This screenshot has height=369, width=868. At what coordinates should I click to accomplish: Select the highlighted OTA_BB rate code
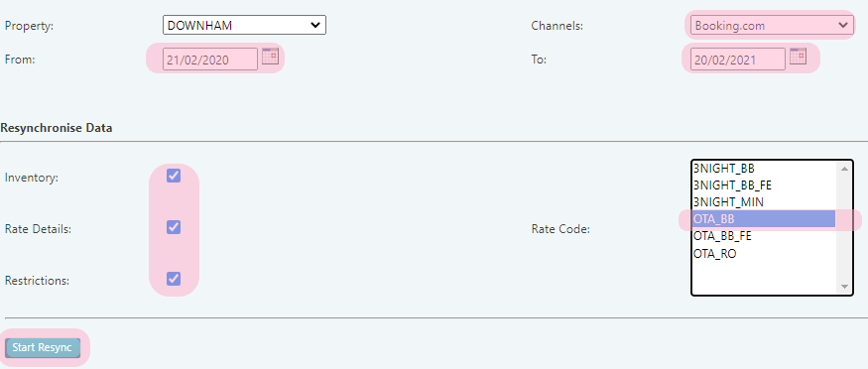pos(764,219)
